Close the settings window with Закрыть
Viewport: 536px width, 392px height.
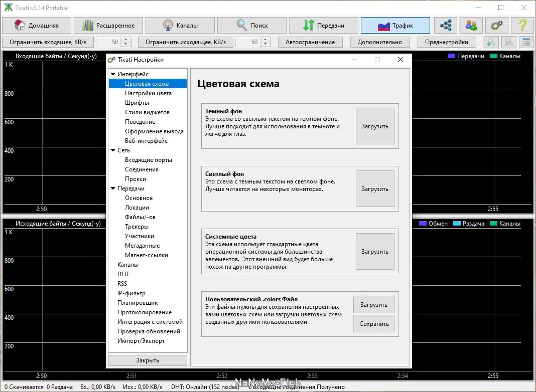147,360
